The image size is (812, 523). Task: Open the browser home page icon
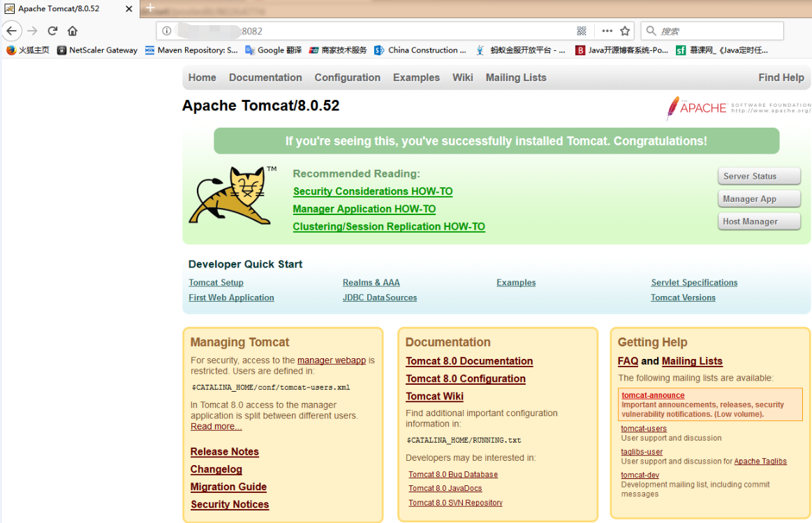click(x=73, y=31)
